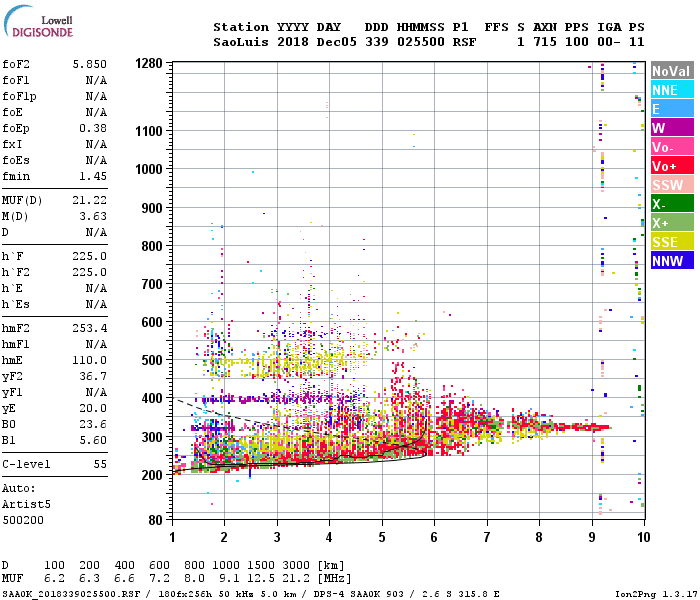700x600 pixels.
Task: Click frequency axis label 10
Action: tap(643, 537)
